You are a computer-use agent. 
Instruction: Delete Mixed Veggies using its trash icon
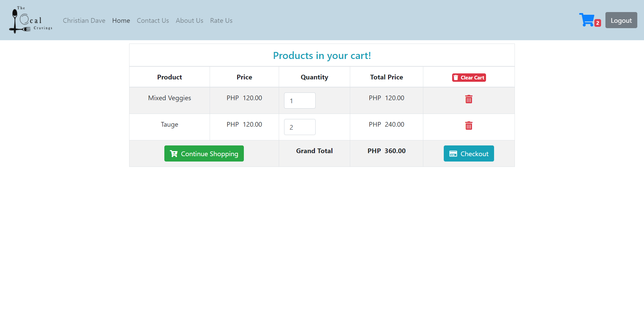pos(469,99)
